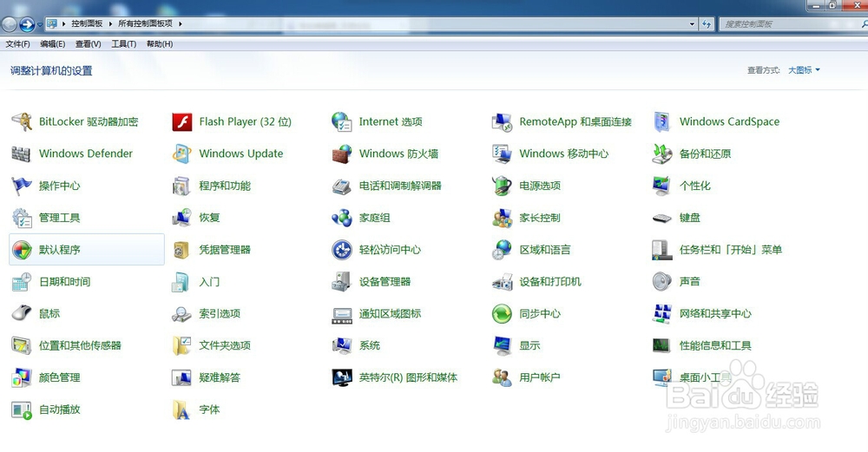Click the 任务栏和「开始」菜单 link text
This screenshot has width=868, height=452.
click(731, 250)
